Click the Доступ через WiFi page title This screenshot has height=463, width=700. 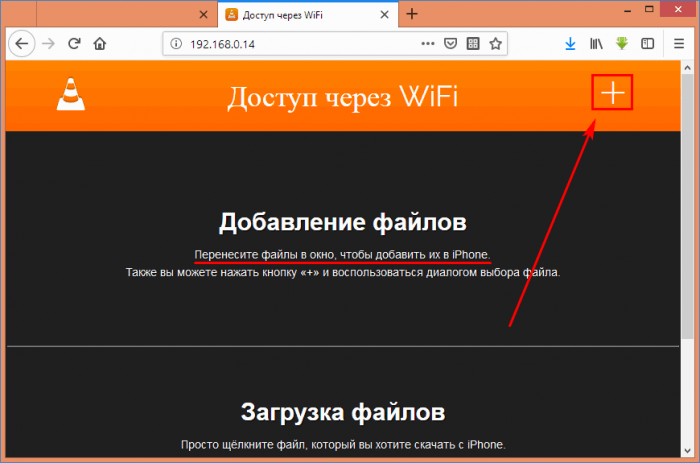point(343,97)
